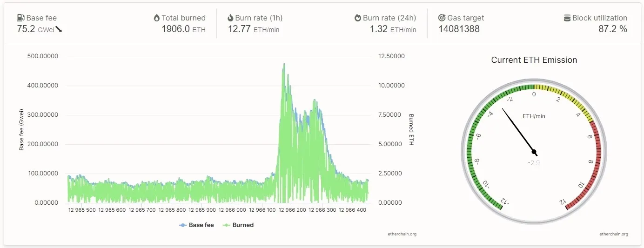This screenshot has height=248, width=644.
Task: Toggle the Base fee series in chart legend
Action: coord(196,225)
